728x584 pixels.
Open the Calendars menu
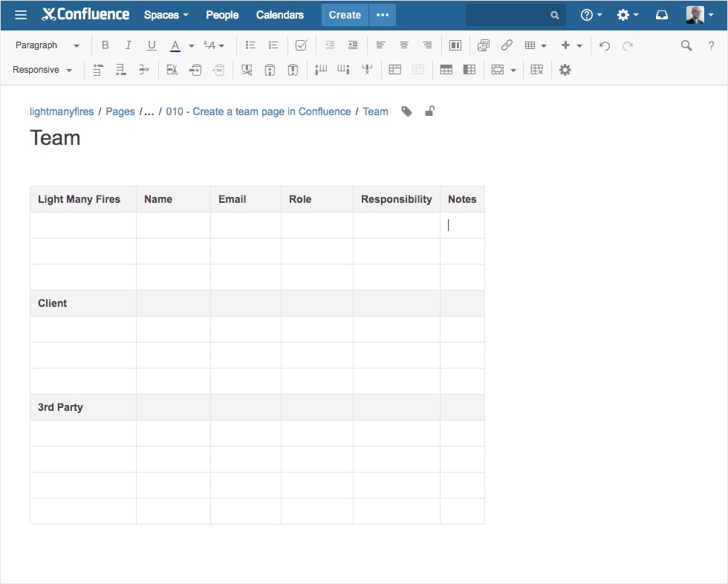click(x=280, y=15)
